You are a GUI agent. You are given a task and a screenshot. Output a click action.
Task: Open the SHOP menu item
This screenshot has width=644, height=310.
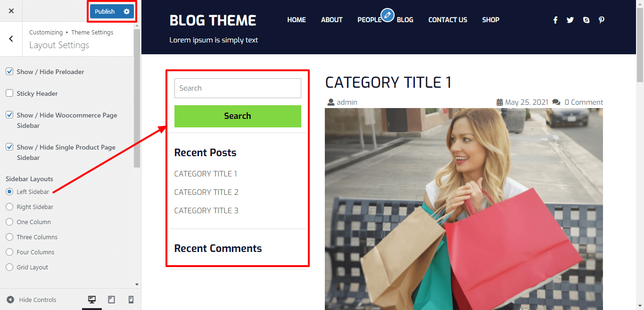point(491,20)
